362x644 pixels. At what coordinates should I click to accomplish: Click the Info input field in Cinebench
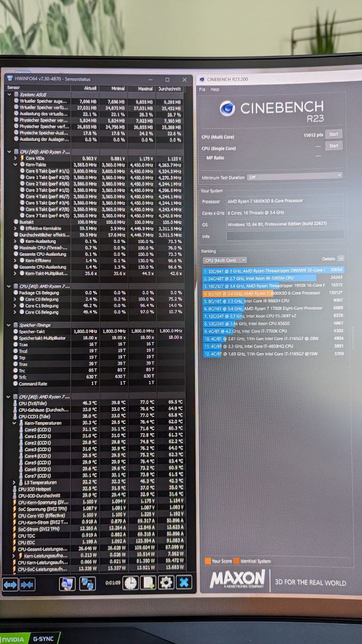pyautogui.click(x=285, y=235)
